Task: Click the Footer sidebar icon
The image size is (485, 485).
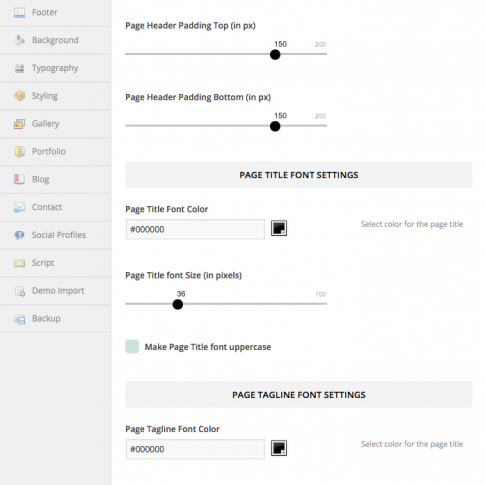Action: click(19, 13)
